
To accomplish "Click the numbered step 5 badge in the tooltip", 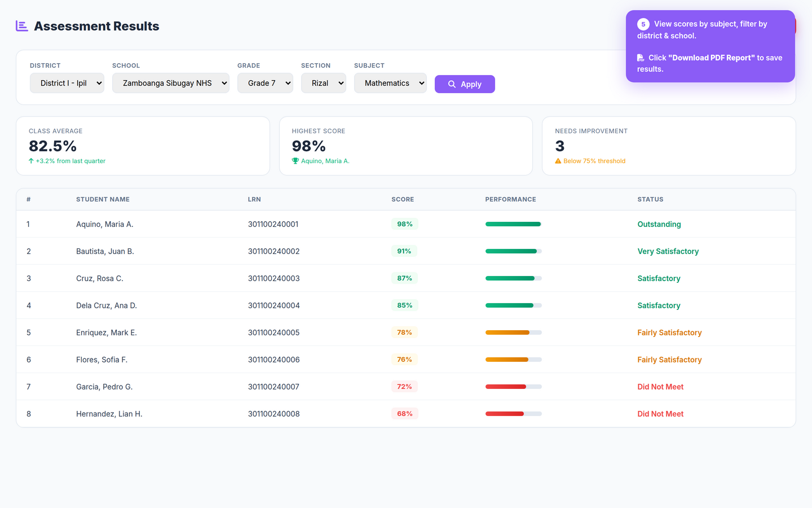I will pos(643,24).
